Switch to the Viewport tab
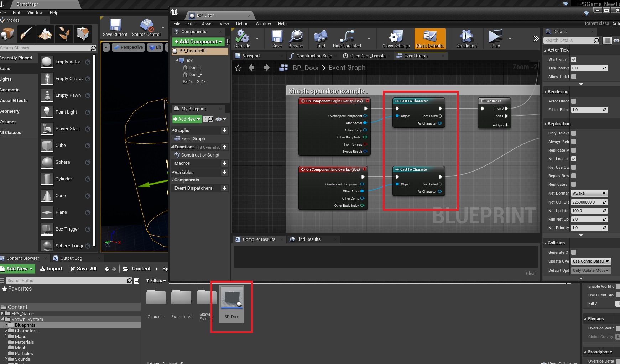620x364 pixels. (251, 56)
